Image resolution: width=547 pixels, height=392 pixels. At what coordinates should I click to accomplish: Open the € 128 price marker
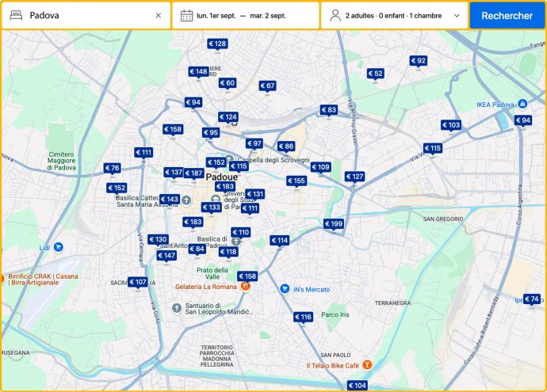click(x=217, y=44)
